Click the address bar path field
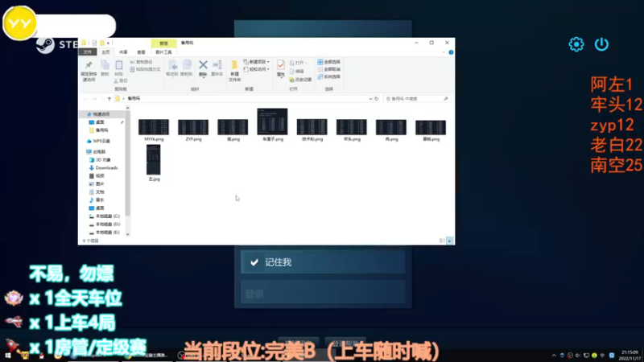This screenshot has height=362, width=644. pyautogui.click(x=242, y=98)
